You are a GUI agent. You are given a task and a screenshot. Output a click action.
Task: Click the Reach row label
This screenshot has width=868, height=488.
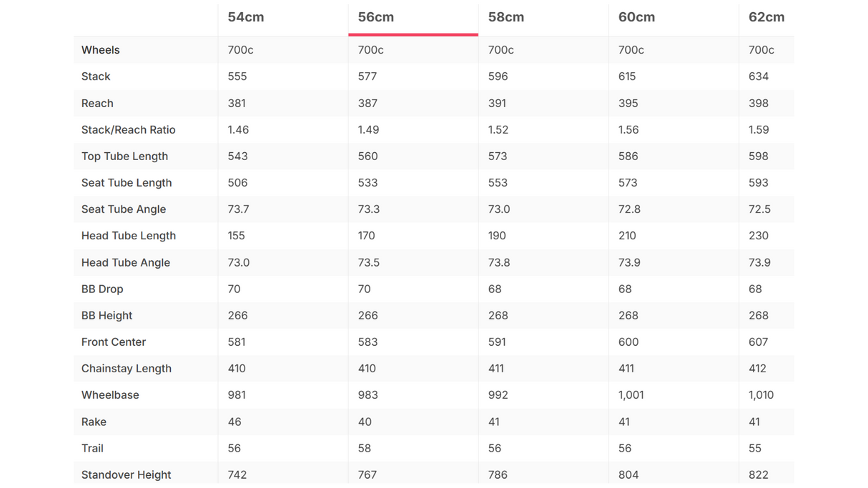pos(97,103)
